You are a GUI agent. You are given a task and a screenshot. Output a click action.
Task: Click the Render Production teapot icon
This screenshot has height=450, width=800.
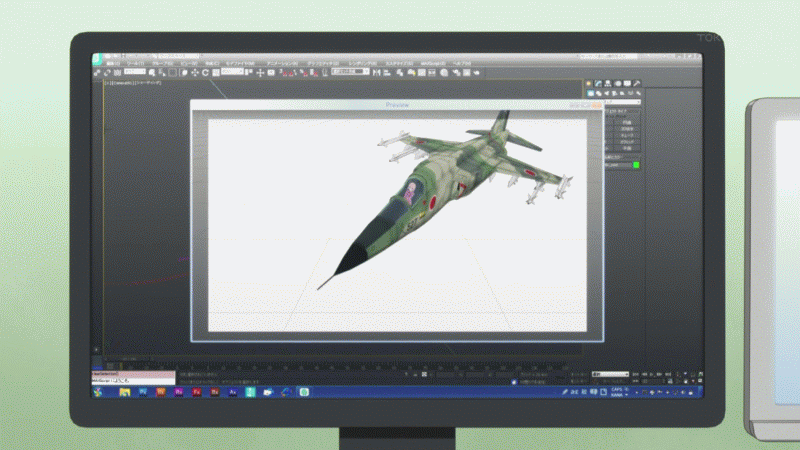point(477,72)
